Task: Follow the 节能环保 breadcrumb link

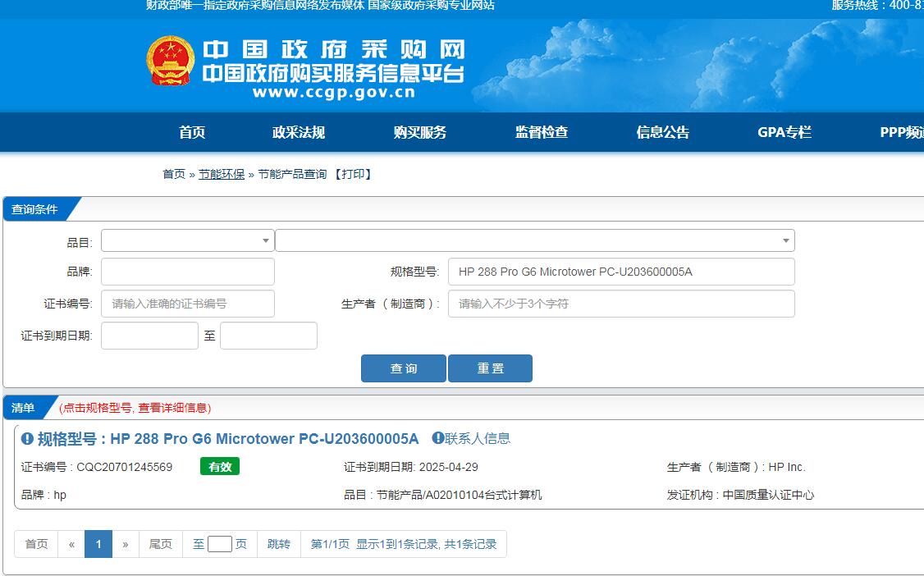Action: pyautogui.click(x=222, y=174)
